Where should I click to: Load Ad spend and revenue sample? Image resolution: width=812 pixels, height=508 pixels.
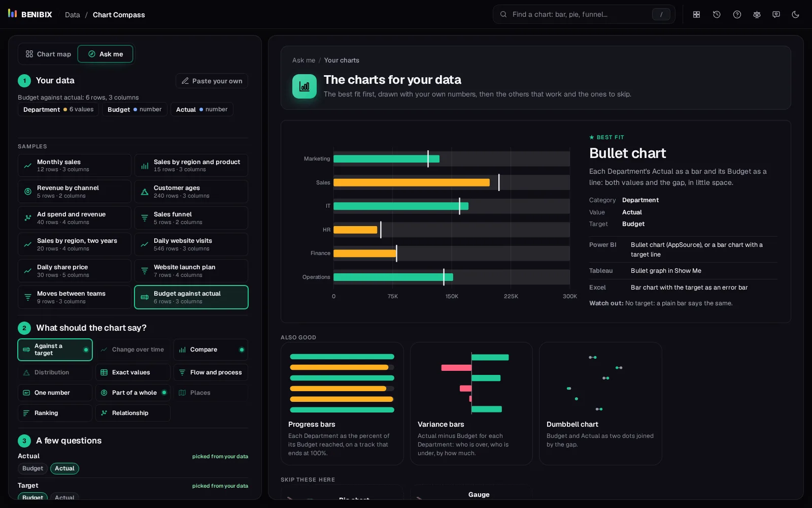(75, 218)
